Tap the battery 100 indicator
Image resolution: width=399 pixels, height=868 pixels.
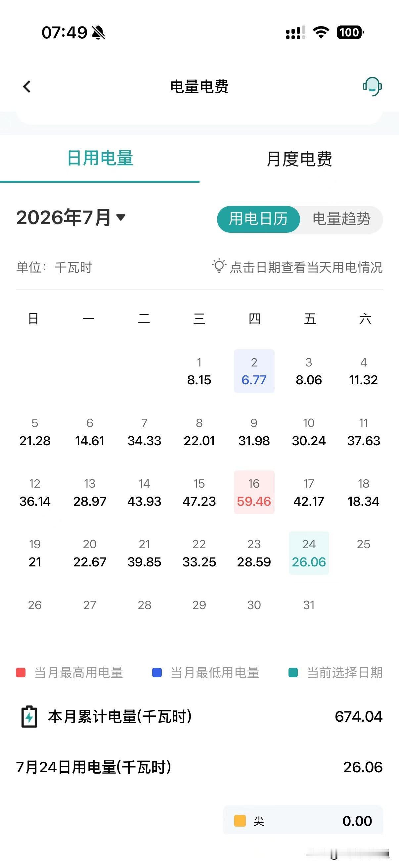pyautogui.click(x=350, y=32)
